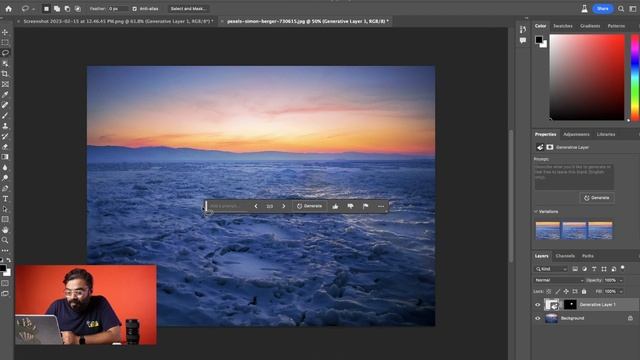Select the Frame tool

point(5,84)
